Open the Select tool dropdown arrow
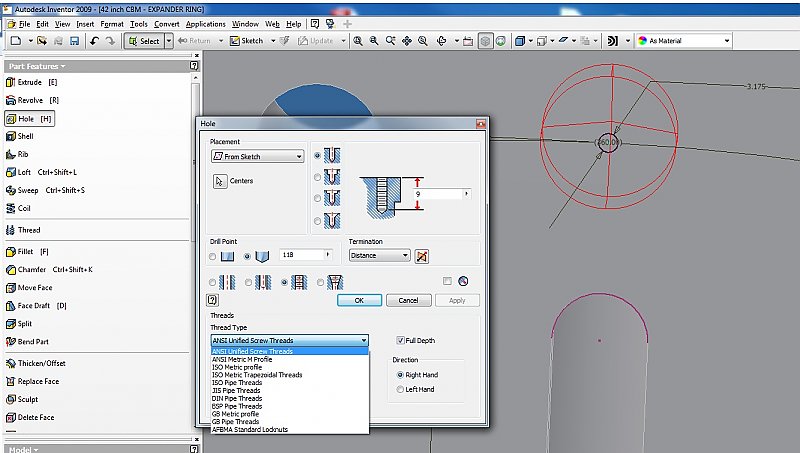Image resolution: width=800 pixels, height=453 pixels. coord(169,41)
